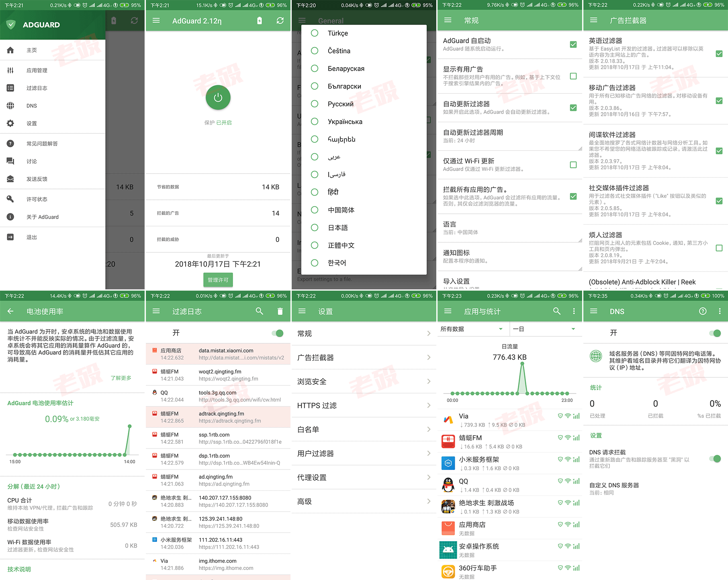This screenshot has width=728, height=580.
Task: Expand 代理设置 settings row chevron
Action: [429, 477]
